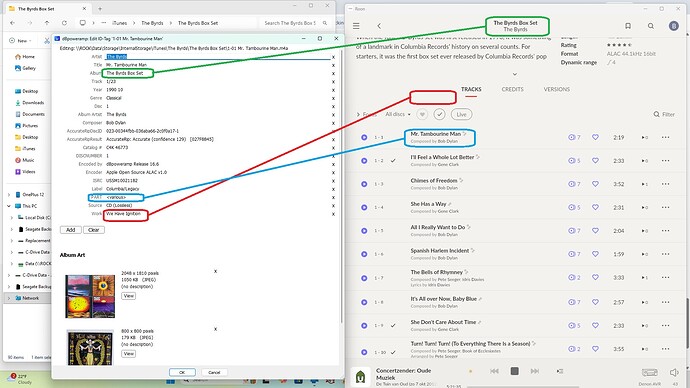Open Roon volume speaker control
This screenshot has height=388, width=690.
tap(674, 373)
